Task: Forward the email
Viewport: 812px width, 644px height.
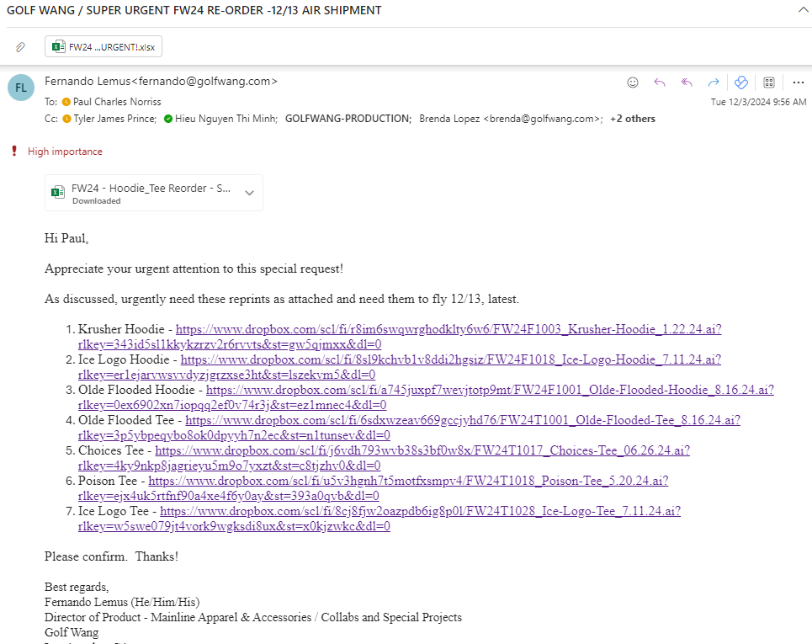Action: (x=714, y=82)
